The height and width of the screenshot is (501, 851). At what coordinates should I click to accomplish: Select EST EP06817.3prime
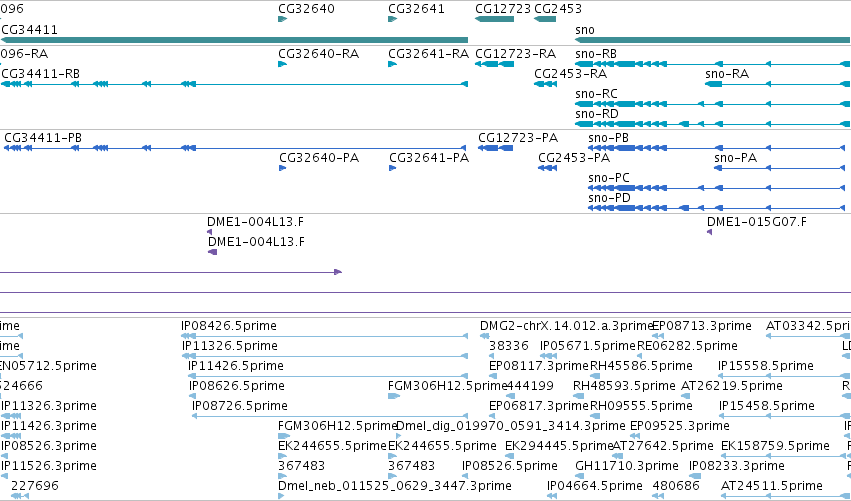coord(539,406)
